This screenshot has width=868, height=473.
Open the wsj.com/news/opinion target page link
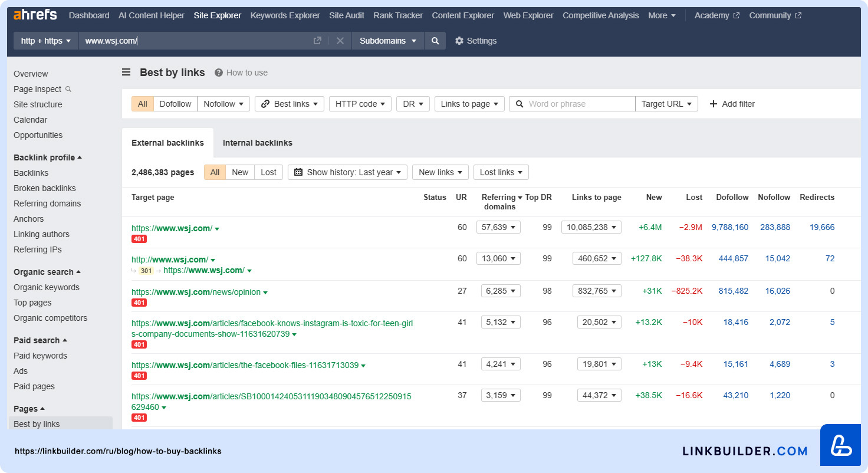point(196,292)
